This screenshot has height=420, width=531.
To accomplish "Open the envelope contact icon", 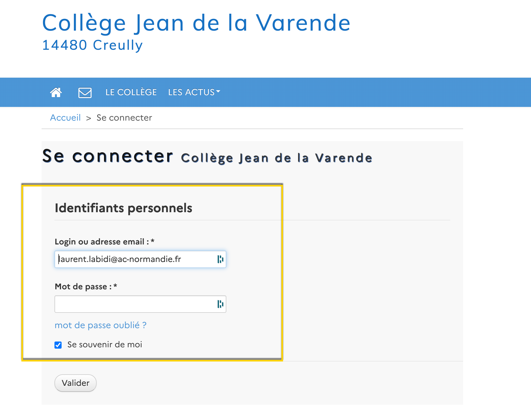I will 85,93.
